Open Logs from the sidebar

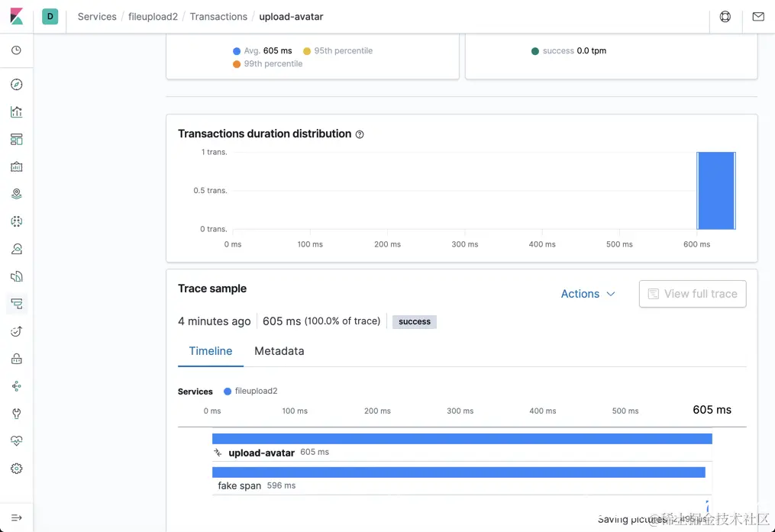click(16, 276)
